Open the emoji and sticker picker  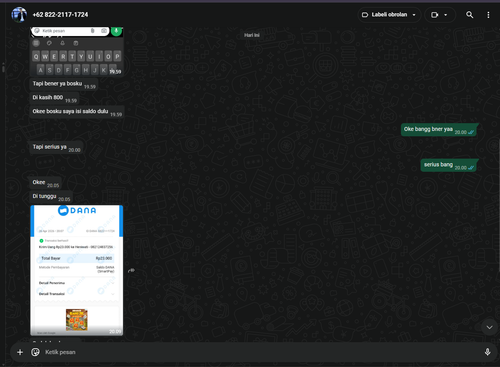(35, 352)
